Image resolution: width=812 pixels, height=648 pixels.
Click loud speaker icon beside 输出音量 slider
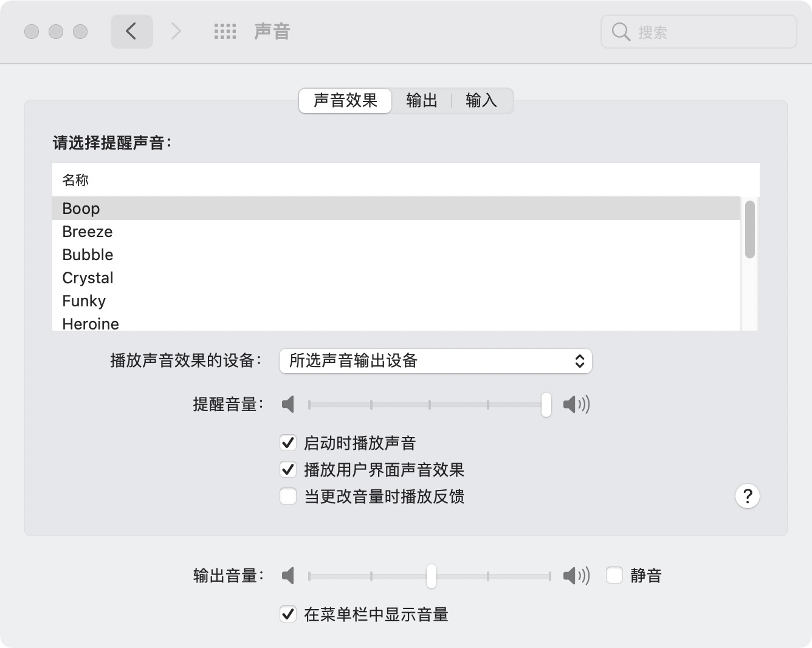click(576, 576)
